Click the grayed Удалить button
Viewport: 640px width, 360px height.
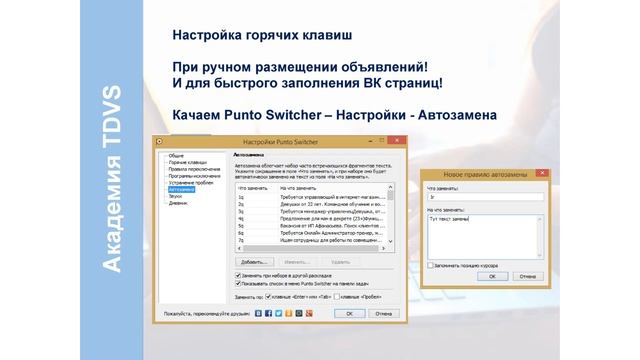340,262
